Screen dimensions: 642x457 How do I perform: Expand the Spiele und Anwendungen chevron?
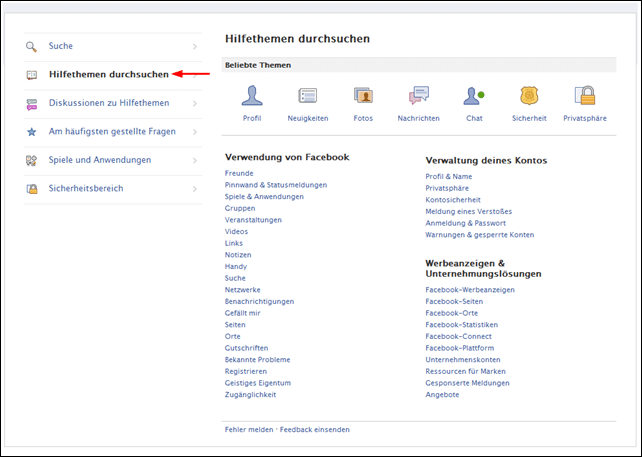(x=195, y=161)
